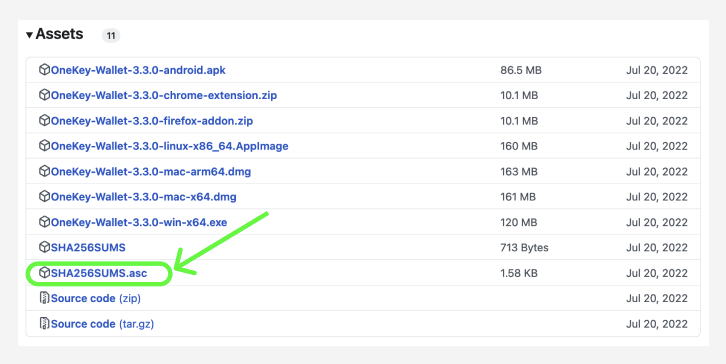This screenshot has height=364, width=726.
Task: Download OneKey-Wallet-3.3.0-mac-x64.dmg
Action: (x=144, y=197)
